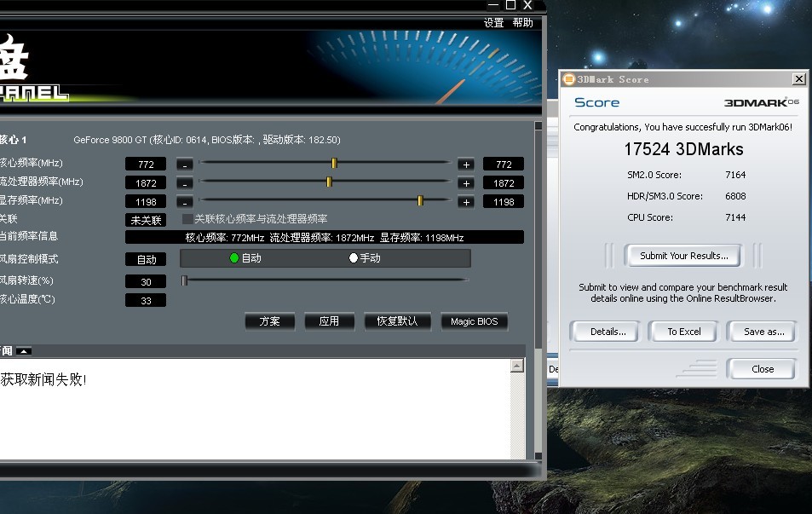812x514 pixels.
Task: Click the 3DMark Score title bar icon
Action: [x=568, y=79]
